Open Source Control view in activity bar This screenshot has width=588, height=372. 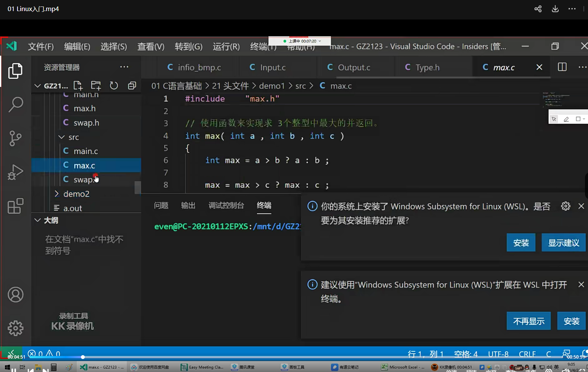click(x=15, y=138)
